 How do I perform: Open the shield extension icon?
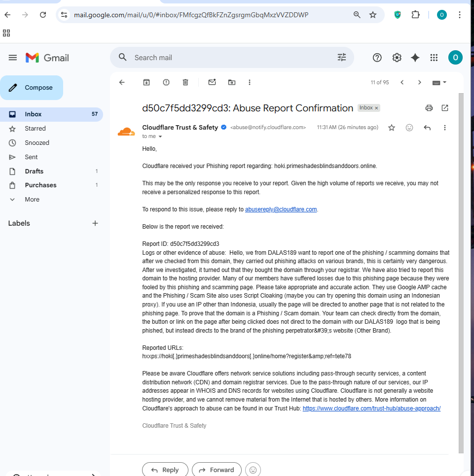(398, 15)
